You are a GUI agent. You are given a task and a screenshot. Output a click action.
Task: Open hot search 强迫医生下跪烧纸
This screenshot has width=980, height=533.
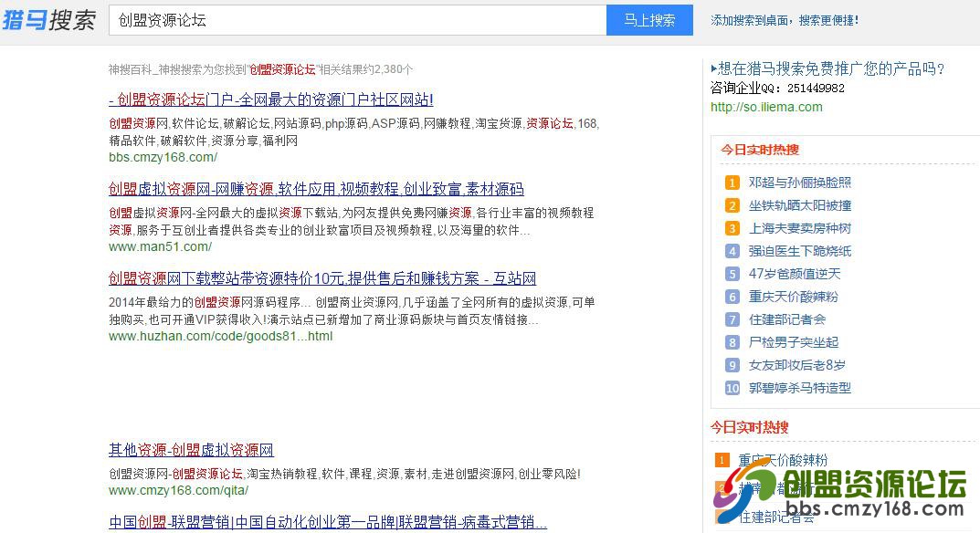click(800, 251)
